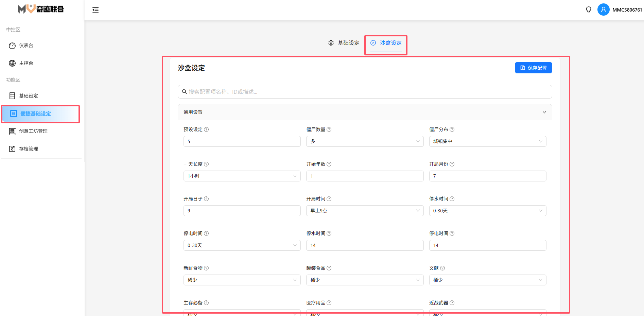
Task: Switch to the 基础设定 tab
Action: [x=344, y=43]
